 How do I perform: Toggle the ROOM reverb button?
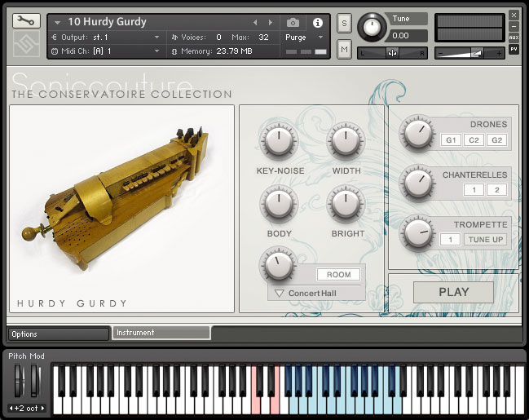point(338,275)
